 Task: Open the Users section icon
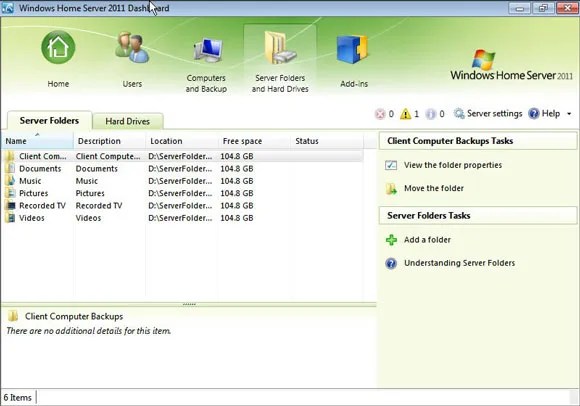(x=132, y=47)
